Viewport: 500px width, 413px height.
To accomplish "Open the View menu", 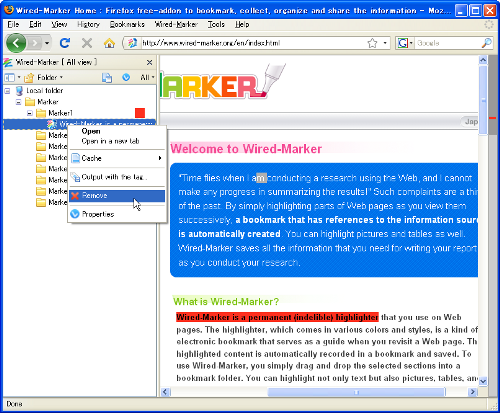I will pos(59,24).
